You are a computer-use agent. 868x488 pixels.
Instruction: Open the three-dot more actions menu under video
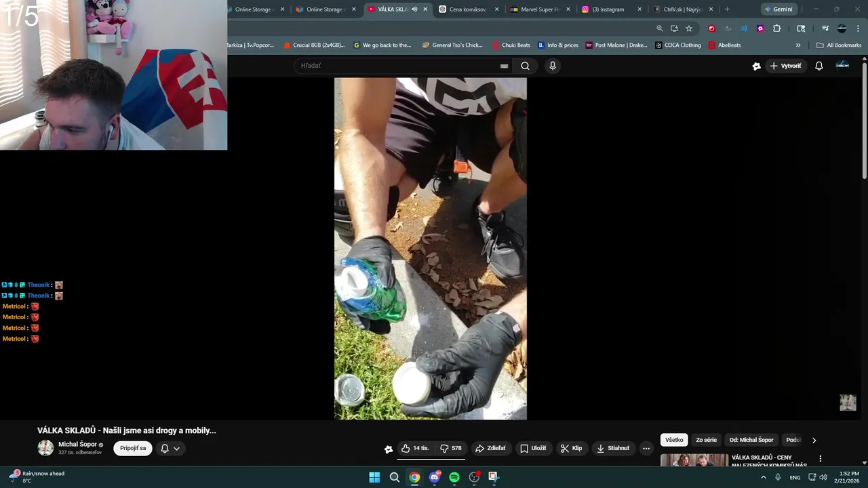pyautogui.click(x=646, y=448)
